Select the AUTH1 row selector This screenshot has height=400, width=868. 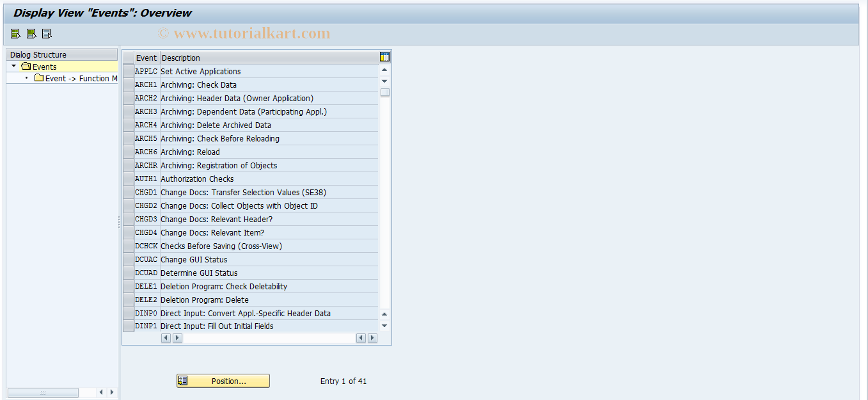pos(129,179)
